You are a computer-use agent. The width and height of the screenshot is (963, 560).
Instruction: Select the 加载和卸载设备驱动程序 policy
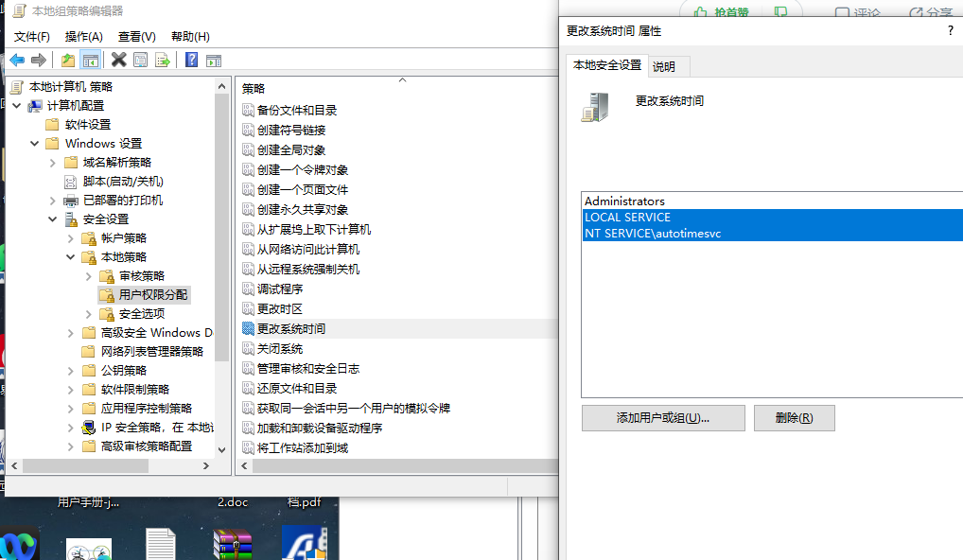[320, 428]
